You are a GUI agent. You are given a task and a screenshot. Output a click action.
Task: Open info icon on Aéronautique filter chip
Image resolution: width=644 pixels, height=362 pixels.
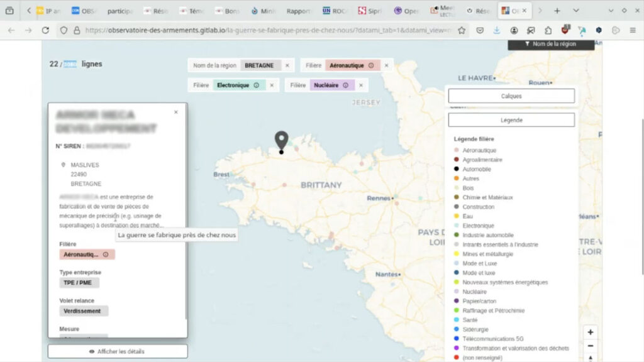pos(371,65)
